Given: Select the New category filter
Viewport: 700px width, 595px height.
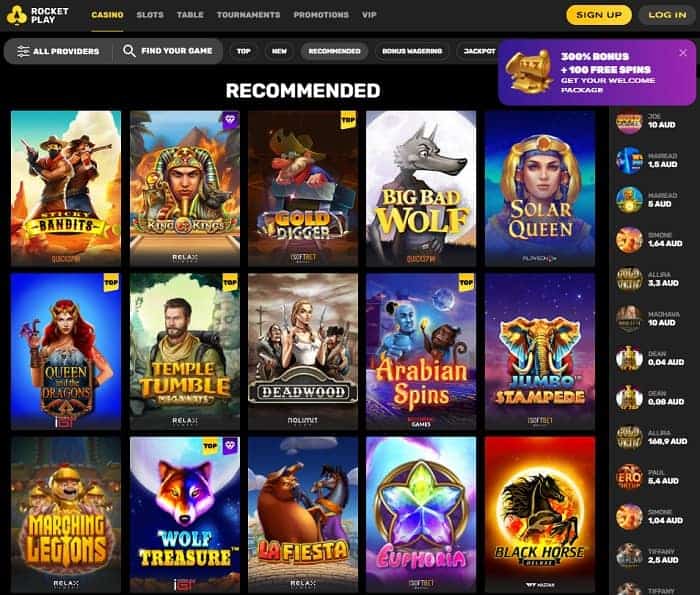Looking at the screenshot, I should click(x=279, y=51).
